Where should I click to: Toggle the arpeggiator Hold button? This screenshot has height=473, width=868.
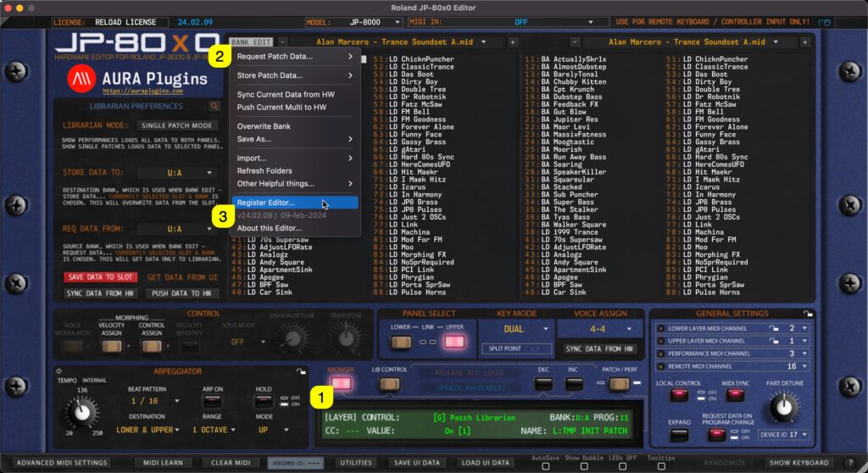pyautogui.click(x=264, y=400)
